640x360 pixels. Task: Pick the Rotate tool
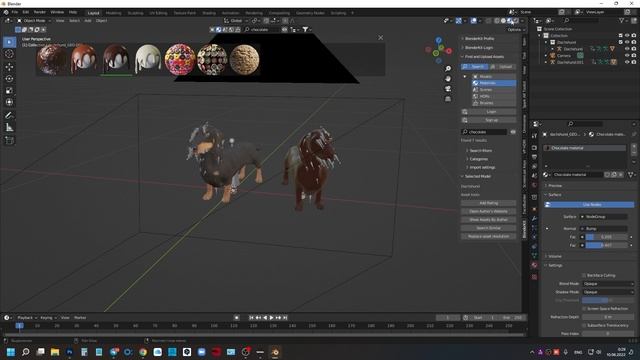tap(9, 78)
